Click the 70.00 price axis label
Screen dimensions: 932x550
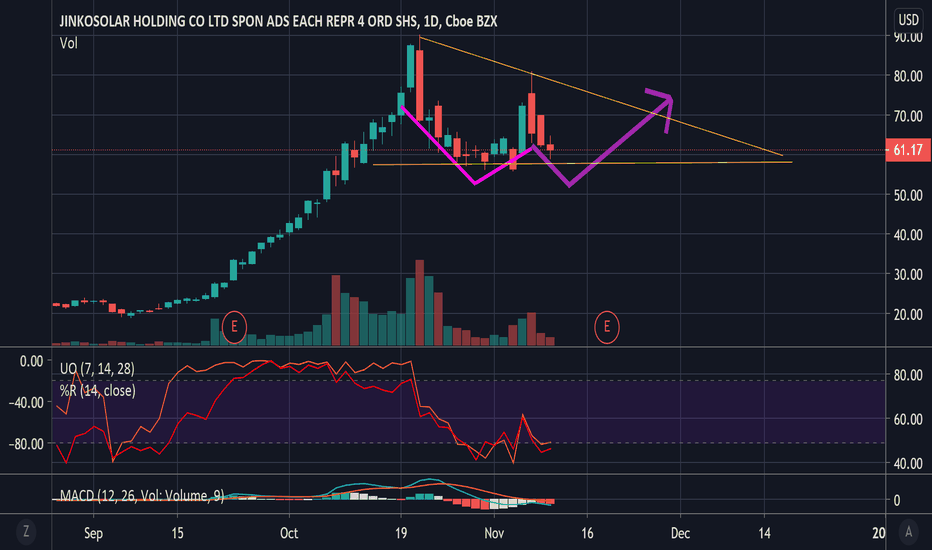point(908,116)
